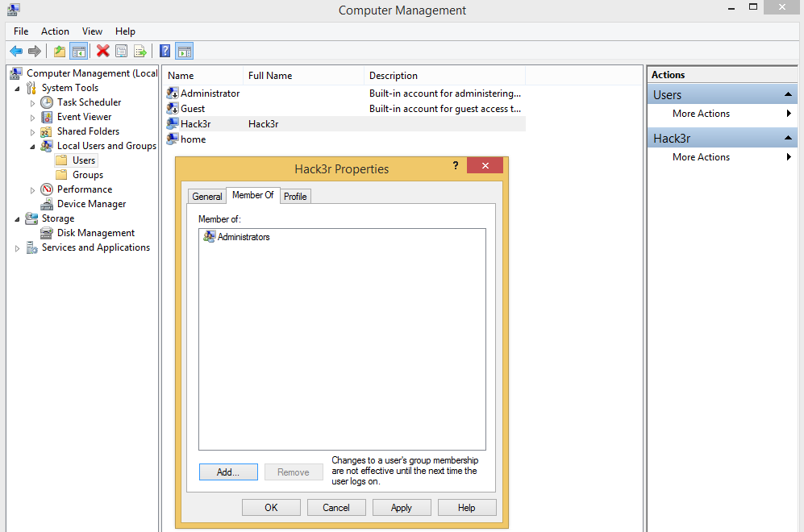Collapse the Users section in Actions pane

click(788, 95)
